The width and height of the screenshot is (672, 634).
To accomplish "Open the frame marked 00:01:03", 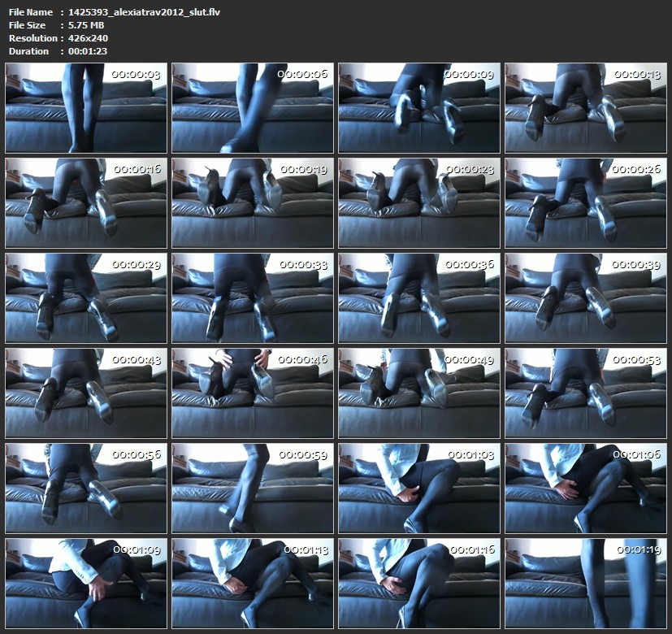I will click(x=419, y=489).
